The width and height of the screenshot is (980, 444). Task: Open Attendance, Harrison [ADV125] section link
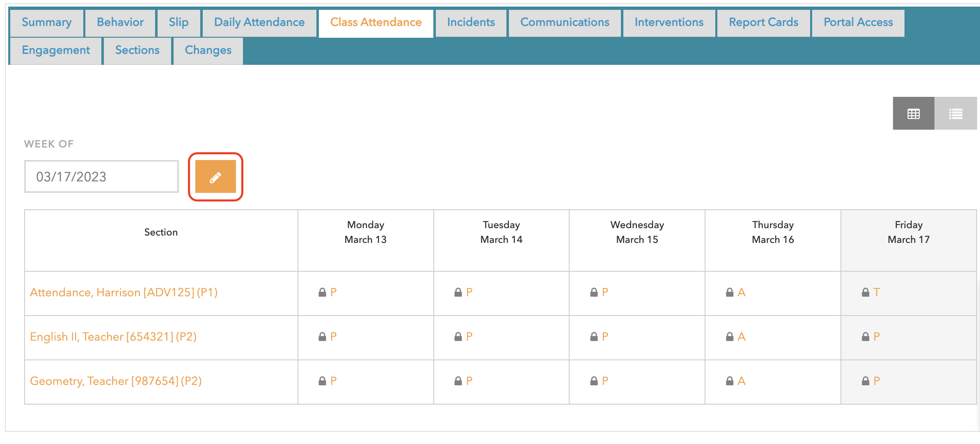124,293
